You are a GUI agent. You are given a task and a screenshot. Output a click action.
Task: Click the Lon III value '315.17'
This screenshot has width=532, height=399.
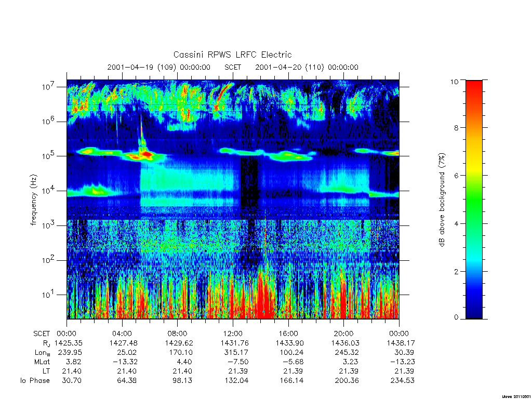(236, 353)
